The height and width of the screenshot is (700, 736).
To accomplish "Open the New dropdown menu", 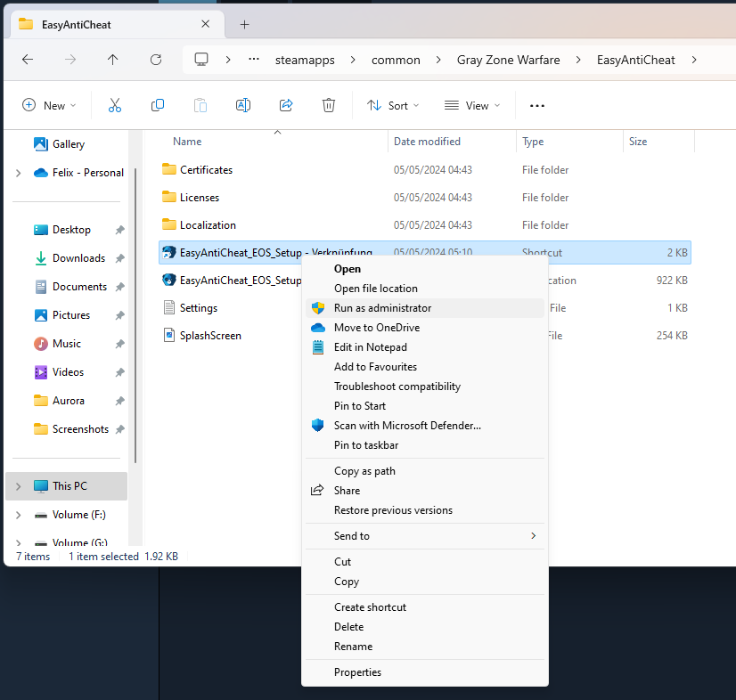I will [x=49, y=106].
